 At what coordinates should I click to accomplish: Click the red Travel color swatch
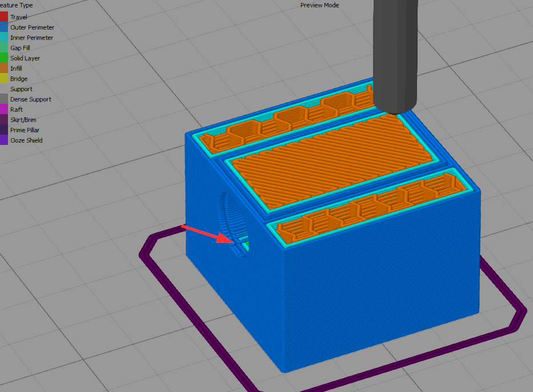4,17
